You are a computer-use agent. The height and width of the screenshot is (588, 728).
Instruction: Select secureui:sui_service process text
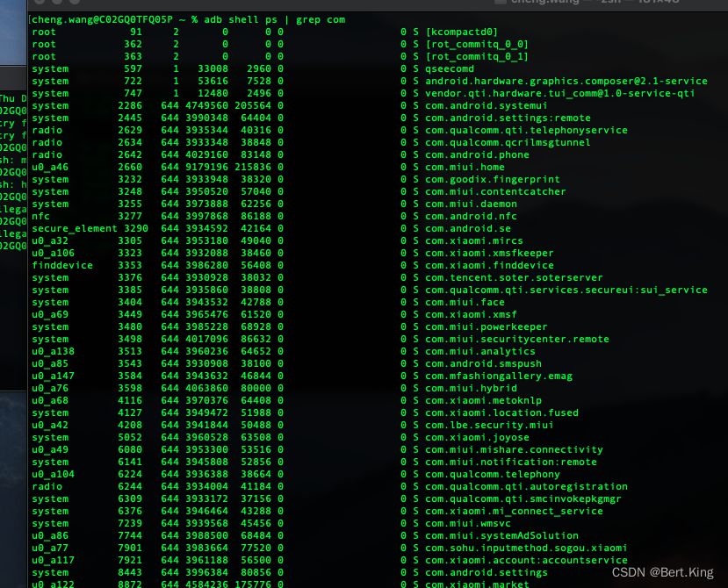tap(566, 290)
